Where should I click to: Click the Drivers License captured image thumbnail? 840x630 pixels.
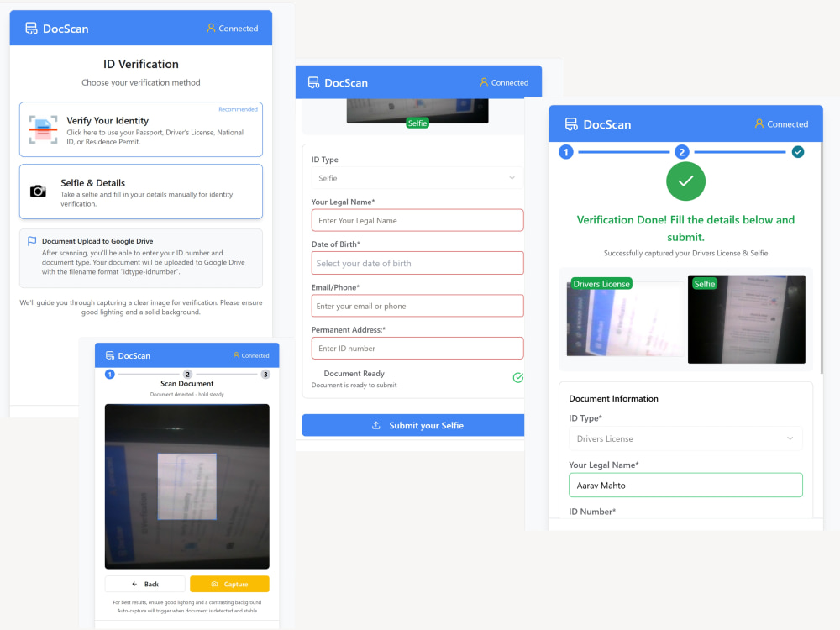(x=625, y=318)
